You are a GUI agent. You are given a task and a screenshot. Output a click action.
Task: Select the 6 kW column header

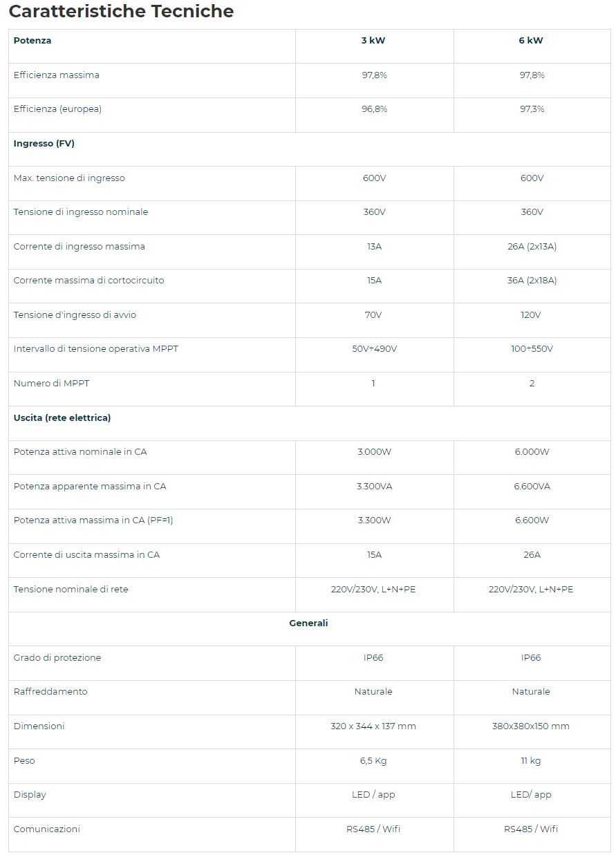[x=531, y=41]
